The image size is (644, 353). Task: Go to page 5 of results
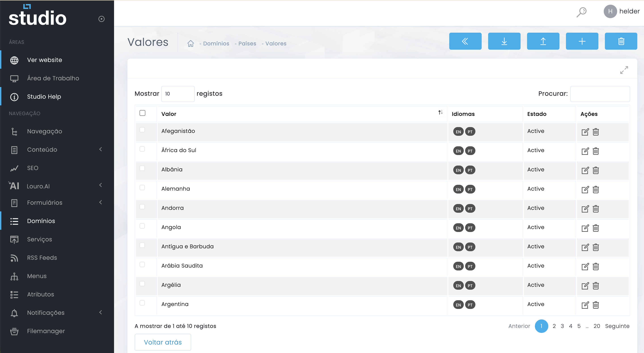pos(579,326)
